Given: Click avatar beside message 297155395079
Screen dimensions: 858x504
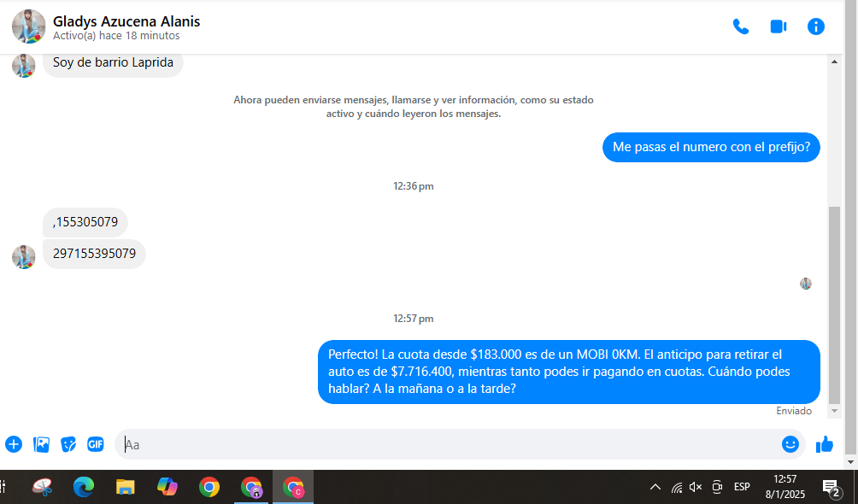Looking at the screenshot, I should point(24,256).
